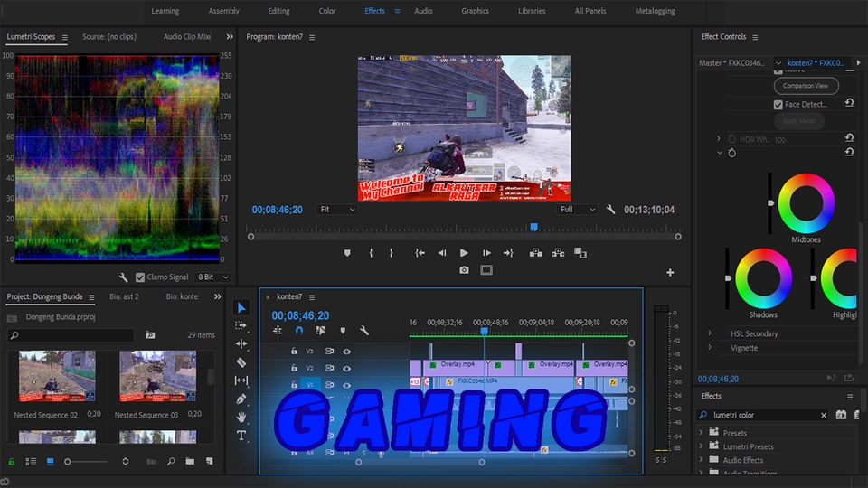This screenshot has width=868, height=488.
Task: Go to Out point
Action: point(508,253)
